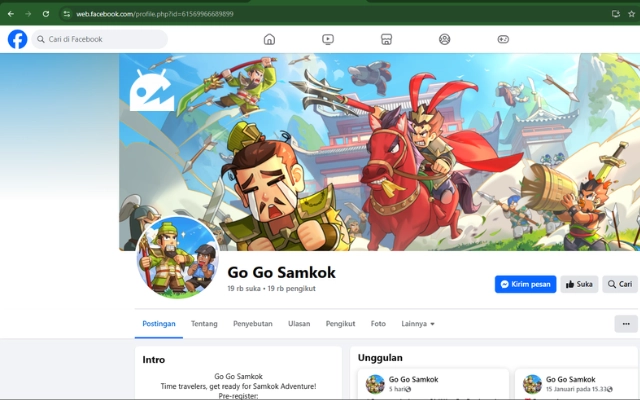The image size is (640, 400).
Task: Go to the Facebook Home feed icon
Action: coord(269,39)
